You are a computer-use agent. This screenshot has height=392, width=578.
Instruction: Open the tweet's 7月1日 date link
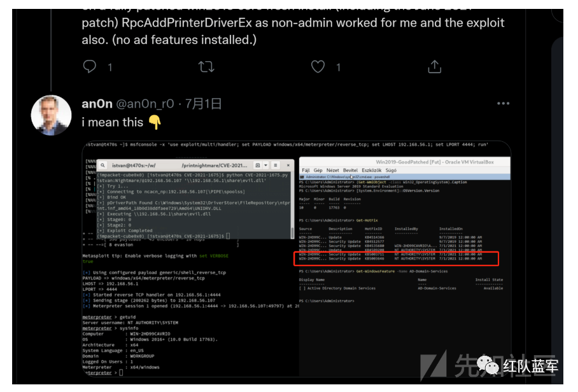coord(204,104)
